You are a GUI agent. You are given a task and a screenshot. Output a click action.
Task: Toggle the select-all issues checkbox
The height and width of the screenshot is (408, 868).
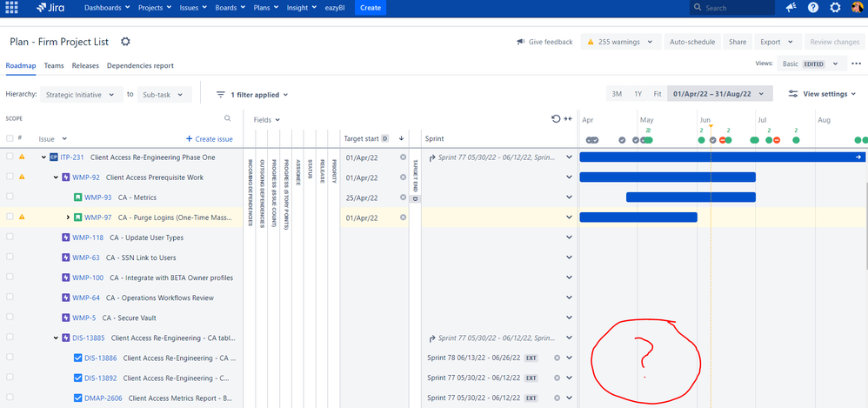10,138
